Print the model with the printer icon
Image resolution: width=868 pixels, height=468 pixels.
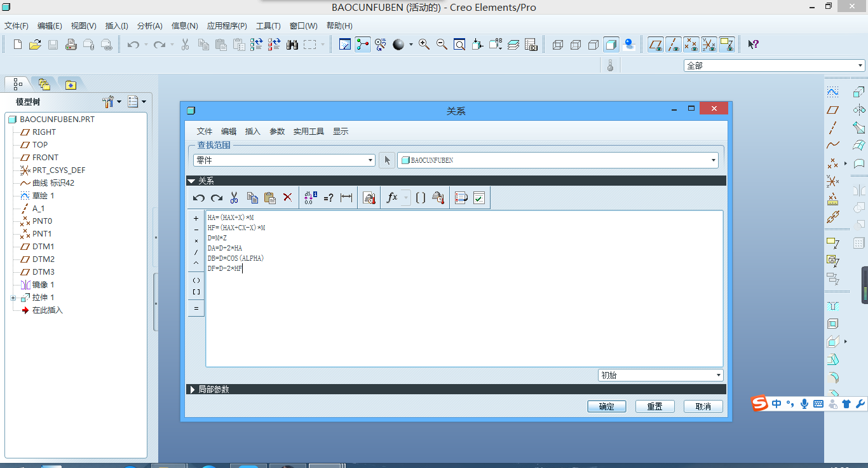pyautogui.click(x=71, y=45)
